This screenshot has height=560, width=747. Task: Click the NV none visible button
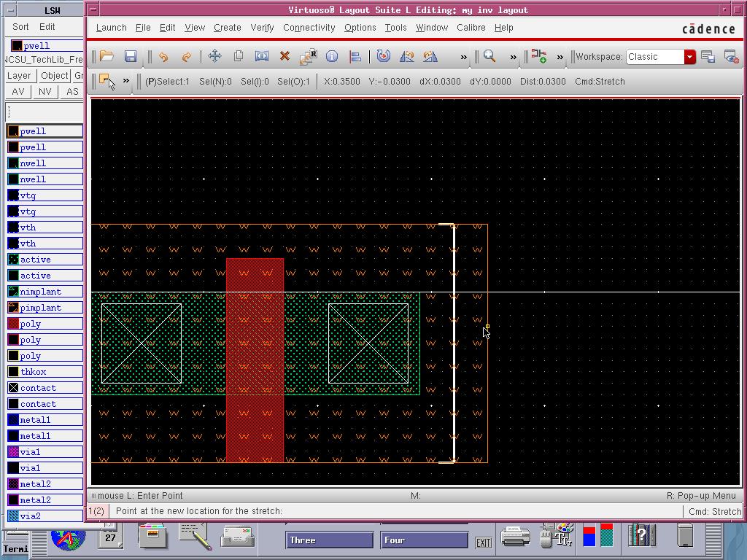click(x=44, y=91)
